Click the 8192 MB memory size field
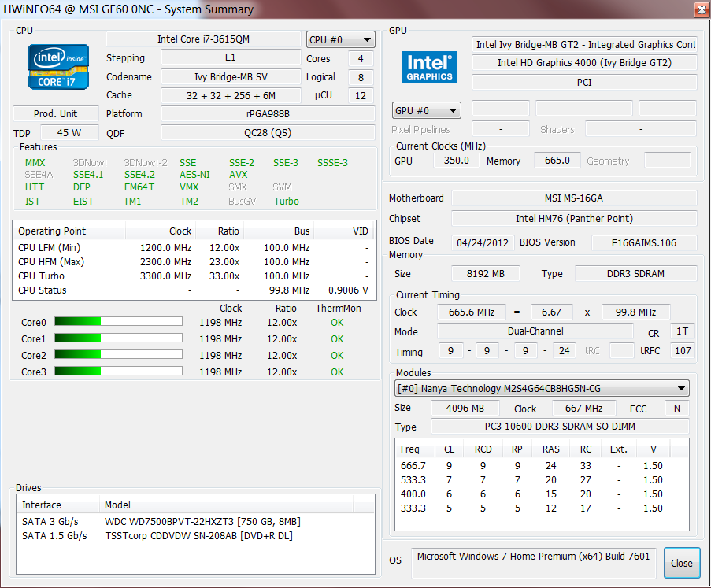Screen dimensions: 711x588 (486, 274)
